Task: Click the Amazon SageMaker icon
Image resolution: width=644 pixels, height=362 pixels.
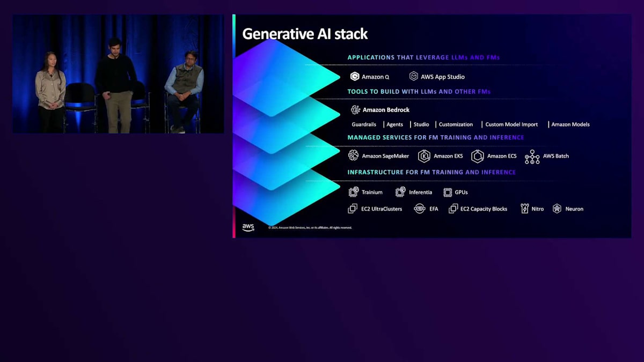Action: (353, 156)
